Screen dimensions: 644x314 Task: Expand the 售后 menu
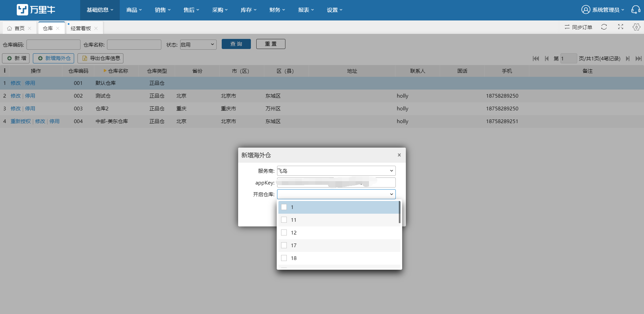pyautogui.click(x=191, y=10)
